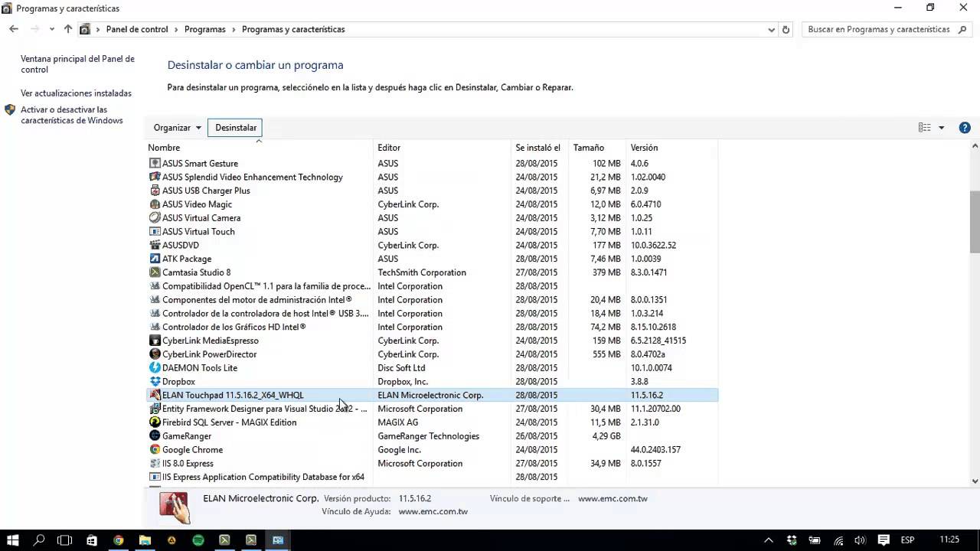The image size is (980, 551).
Task: Select the ATK Package icon
Action: point(155,259)
